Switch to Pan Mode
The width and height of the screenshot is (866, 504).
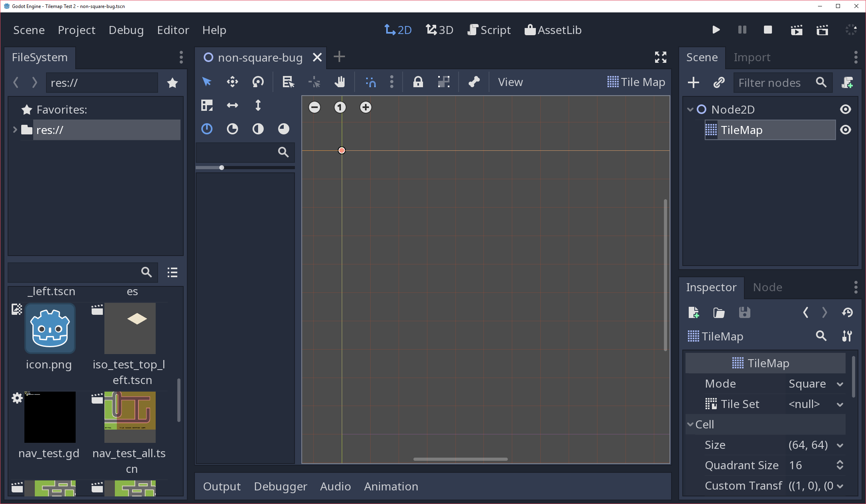tap(340, 82)
